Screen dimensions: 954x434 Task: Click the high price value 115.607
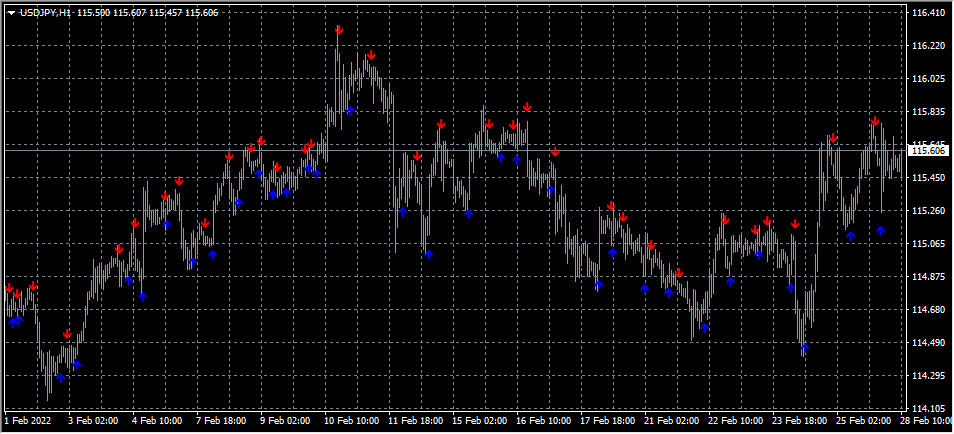[x=129, y=13]
